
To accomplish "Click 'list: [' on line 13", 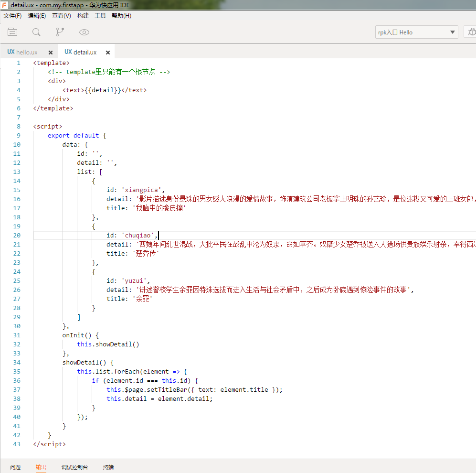I will pyautogui.click(x=90, y=172).
